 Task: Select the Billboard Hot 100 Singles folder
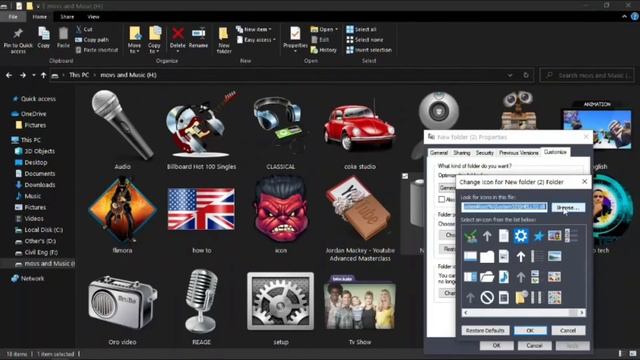(x=201, y=130)
